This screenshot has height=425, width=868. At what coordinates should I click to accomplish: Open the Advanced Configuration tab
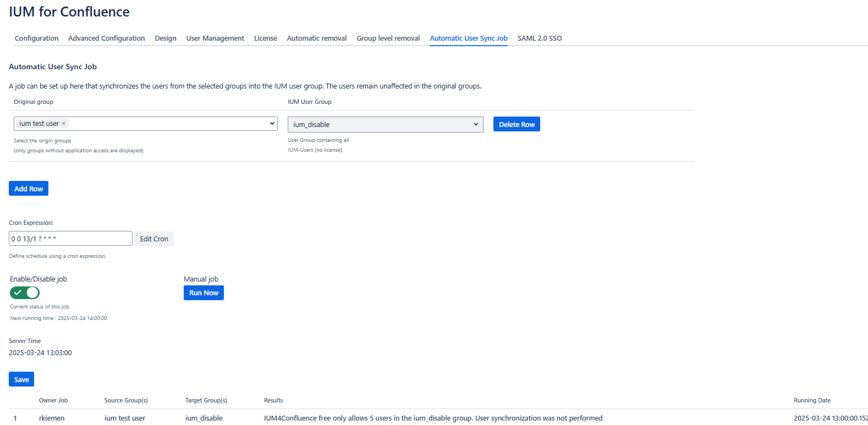pyautogui.click(x=106, y=38)
